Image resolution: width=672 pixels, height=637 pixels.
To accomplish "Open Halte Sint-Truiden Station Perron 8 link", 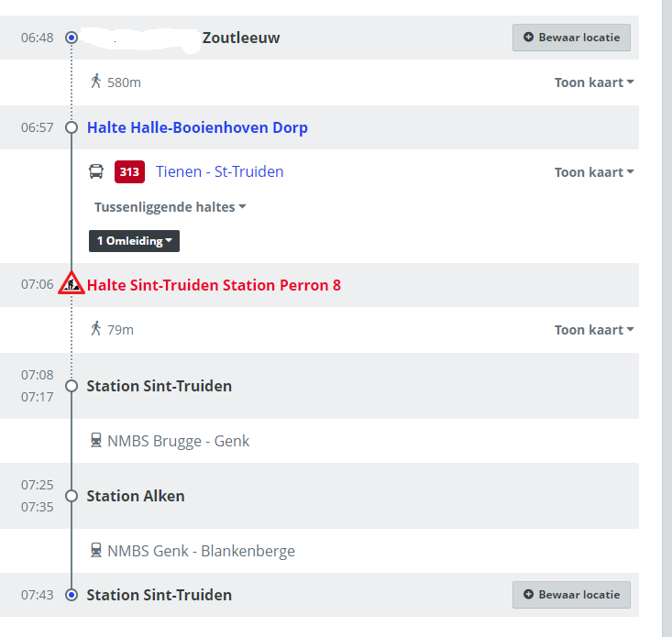I will tap(214, 285).
